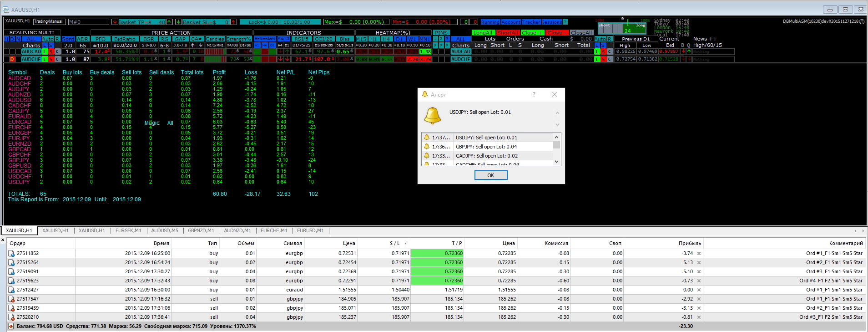The height and width of the screenshot is (332, 868).
Task: Click red down arrow before Basket TP
Action: coord(115,22)
